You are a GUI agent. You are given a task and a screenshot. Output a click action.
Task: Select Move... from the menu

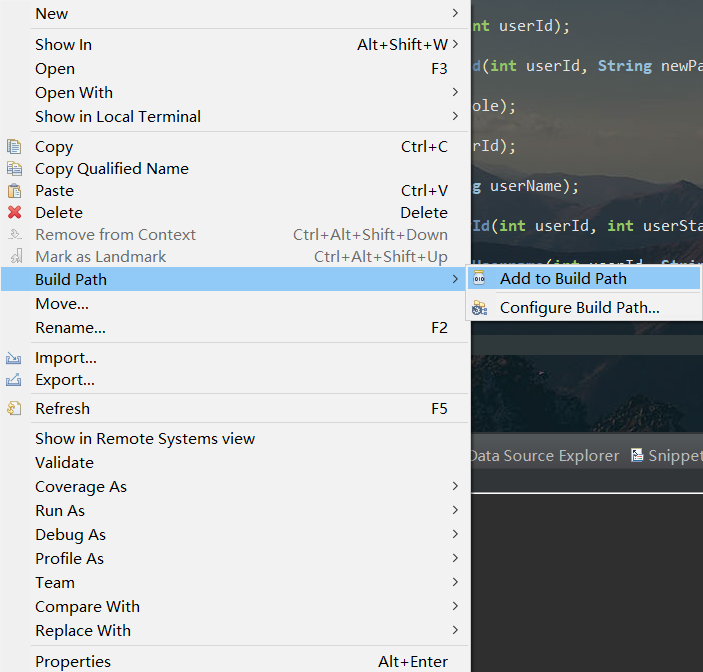[235, 303]
